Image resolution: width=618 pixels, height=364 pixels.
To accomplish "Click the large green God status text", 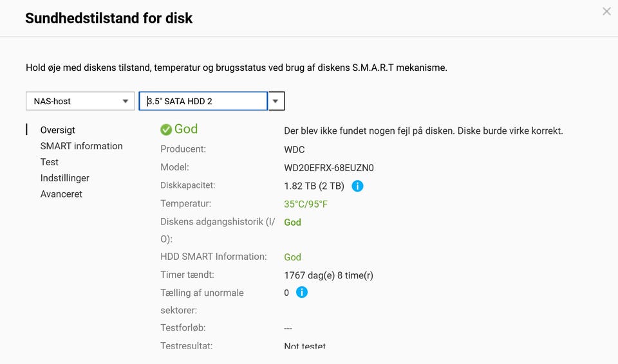I will pos(186,129).
